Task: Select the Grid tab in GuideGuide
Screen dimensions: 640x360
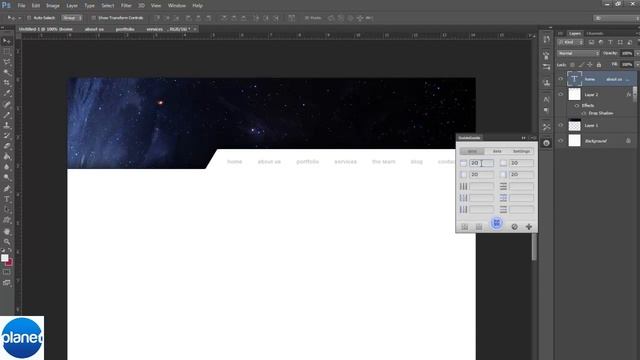Action: [x=472, y=151]
